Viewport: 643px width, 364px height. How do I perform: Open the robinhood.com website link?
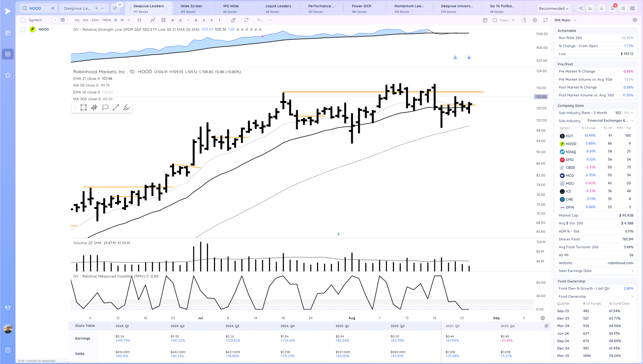(620, 263)
